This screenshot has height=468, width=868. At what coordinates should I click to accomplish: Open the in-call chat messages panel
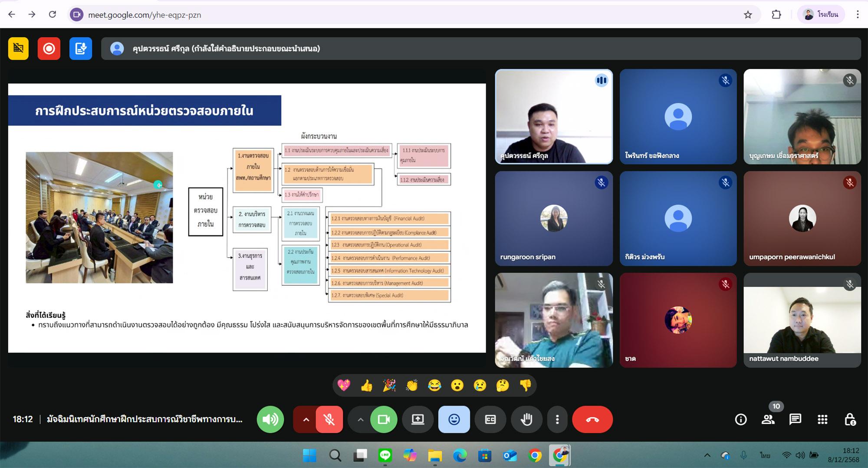[795, 419]
